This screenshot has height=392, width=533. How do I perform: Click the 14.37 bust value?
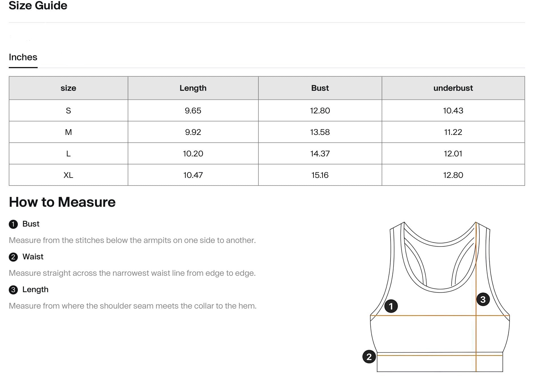point(320,154)
